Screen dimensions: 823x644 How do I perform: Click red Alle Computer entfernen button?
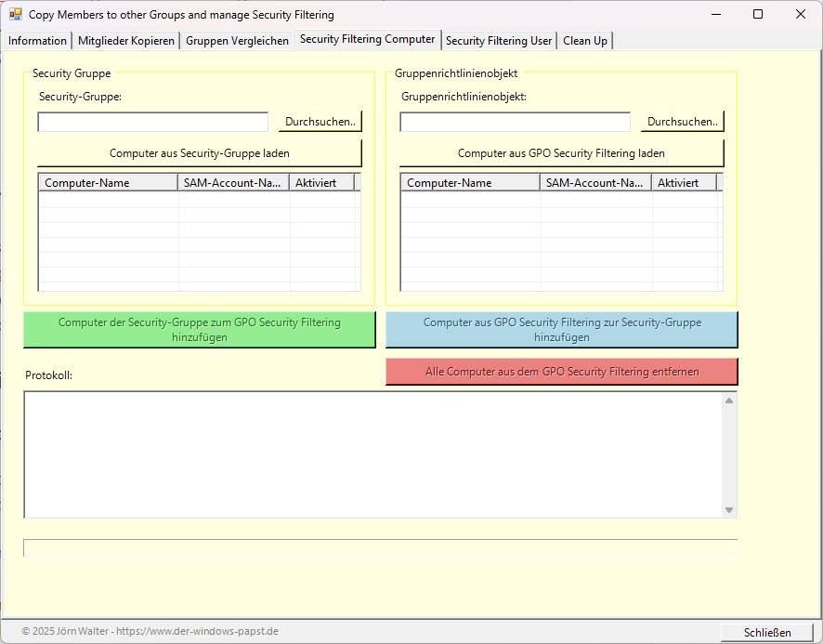pos(561,372)
